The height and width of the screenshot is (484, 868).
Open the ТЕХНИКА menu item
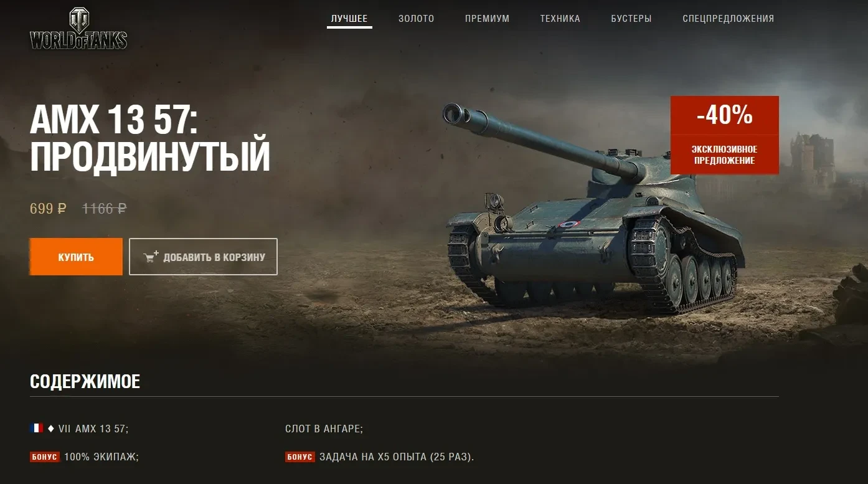coord(560,19)
